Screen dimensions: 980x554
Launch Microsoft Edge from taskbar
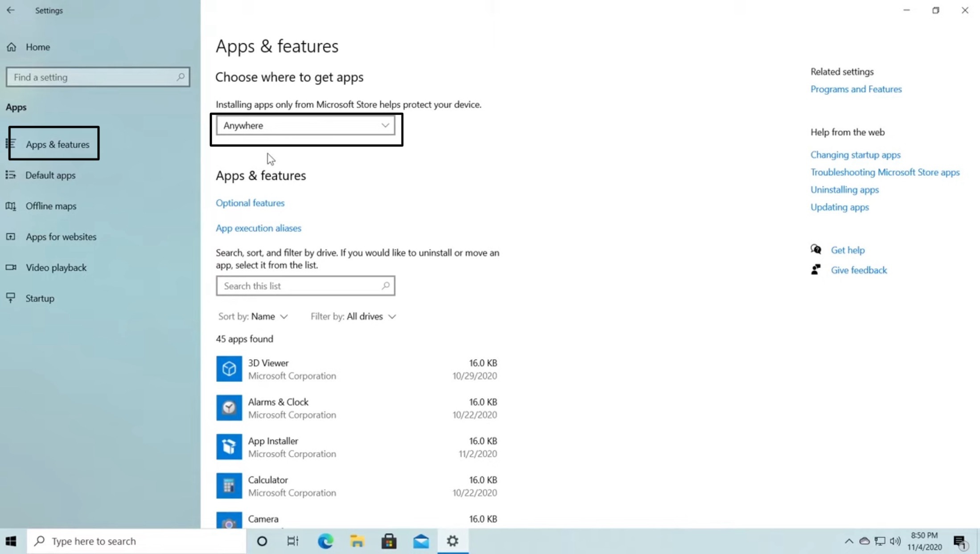coord(325,541)
